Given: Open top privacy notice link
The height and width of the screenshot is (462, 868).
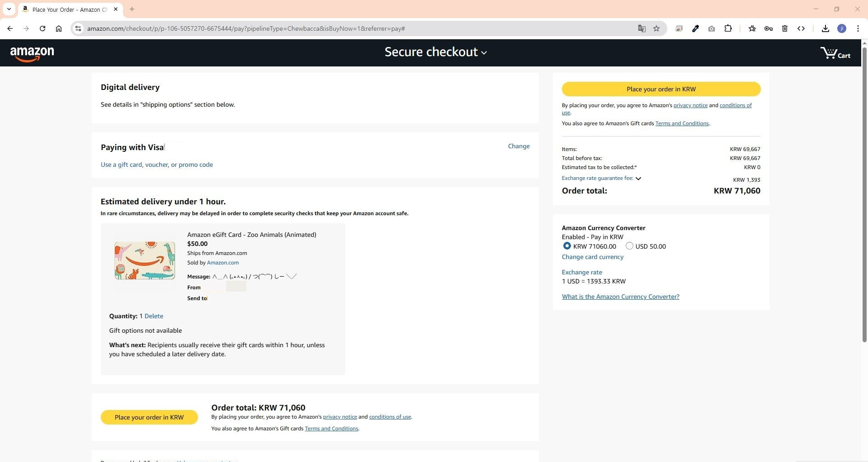Looking at the screenshot, I should pos(690,105).
